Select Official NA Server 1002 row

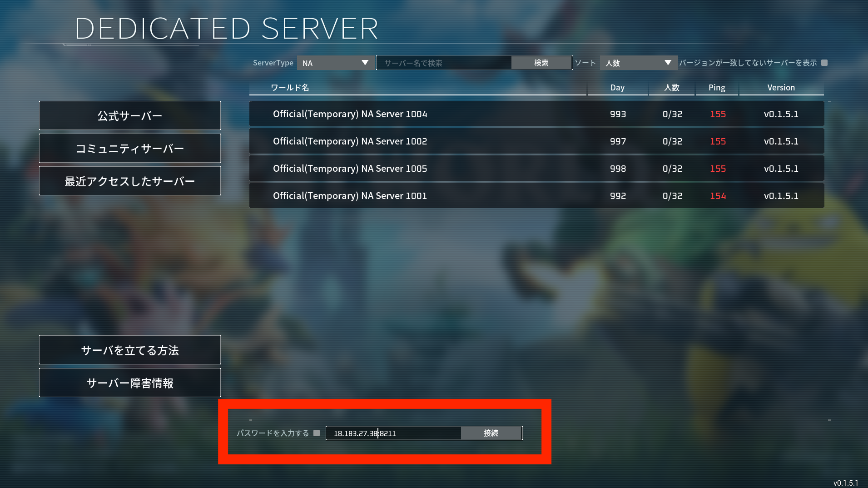(536, 141)
